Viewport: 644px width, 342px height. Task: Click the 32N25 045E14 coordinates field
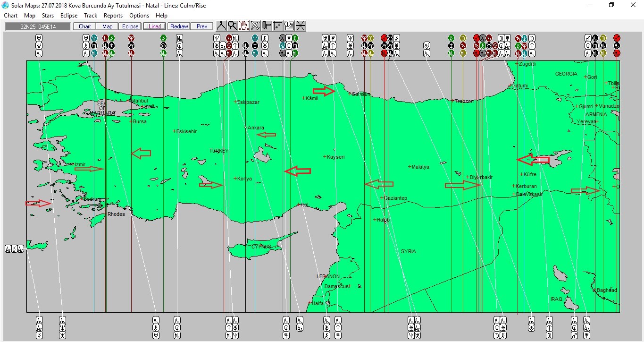38,26
